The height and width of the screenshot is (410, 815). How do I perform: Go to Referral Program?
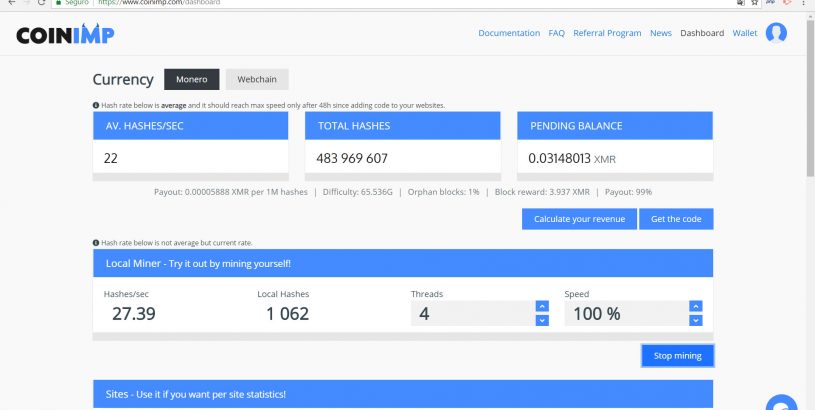pos(607,33)
